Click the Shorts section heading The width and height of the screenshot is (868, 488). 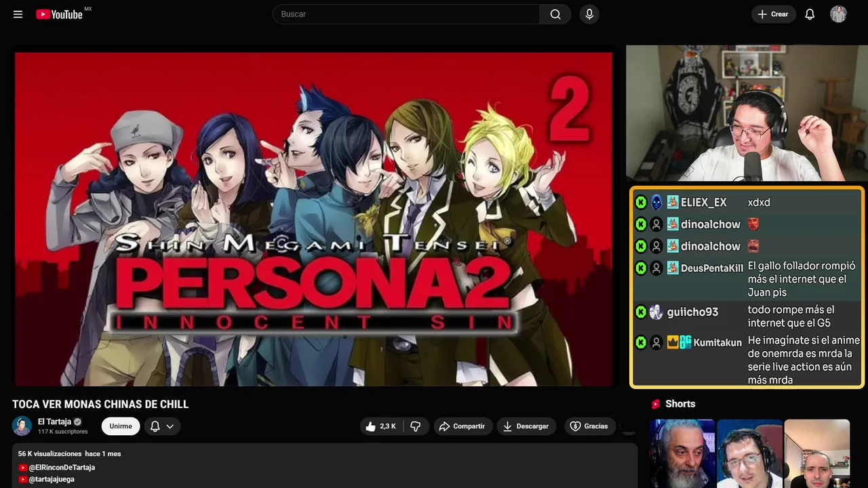click(680, 404)
